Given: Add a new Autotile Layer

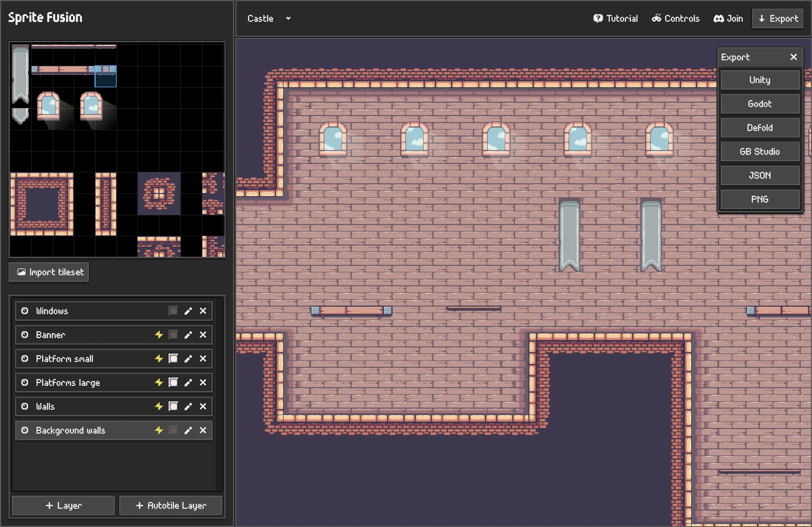Looking at the screenshot, I should coord(171,505).
